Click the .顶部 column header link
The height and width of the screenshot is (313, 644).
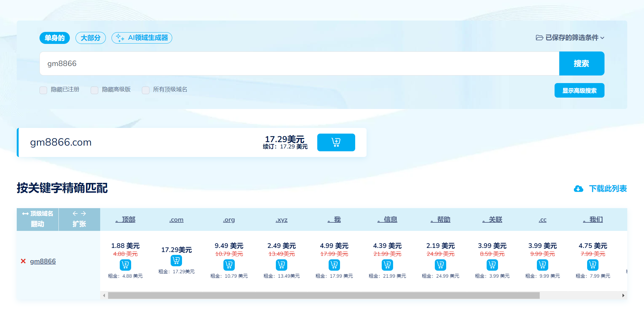point(125,220)
